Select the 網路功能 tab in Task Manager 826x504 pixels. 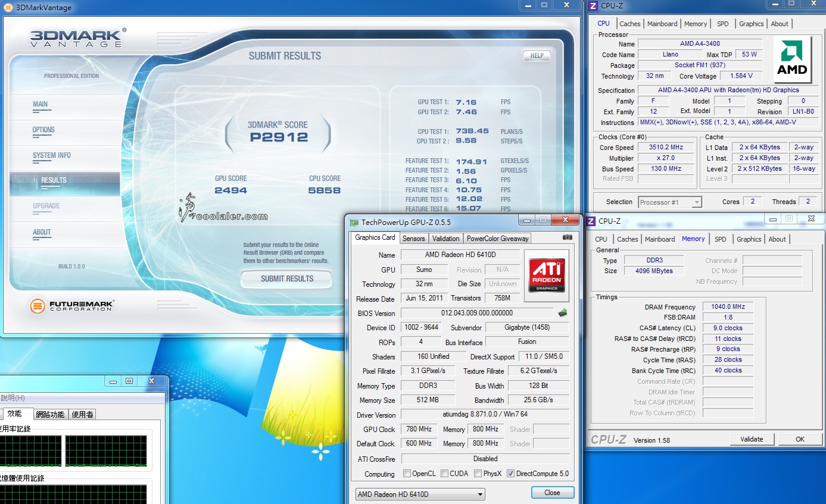point(50,414)
